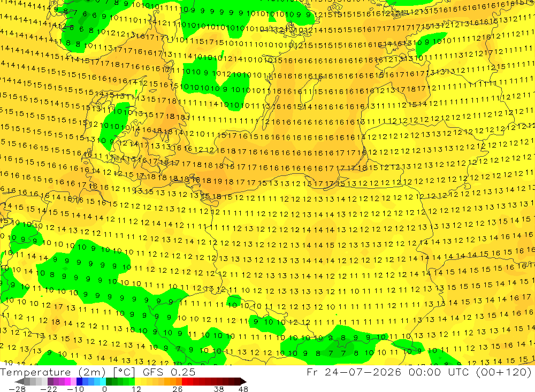The height and width of the screenshot is (392, 535).
Task: Click the date '24-07-2026' in the footer
Action: (x=363, y=372)
